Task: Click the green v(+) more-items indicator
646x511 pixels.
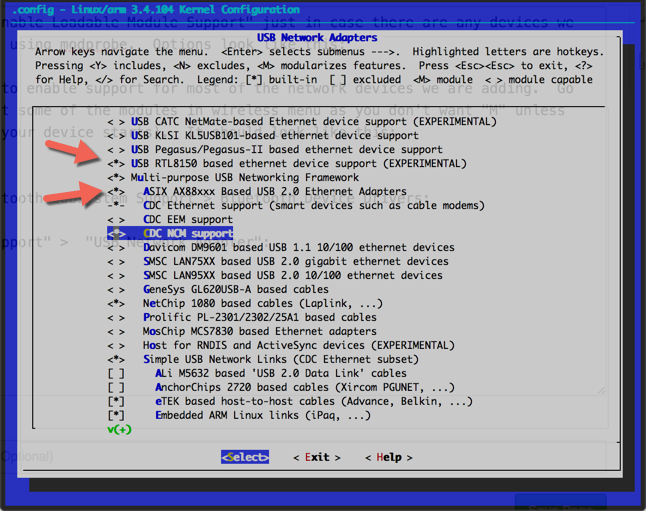Action: [119, 430]
